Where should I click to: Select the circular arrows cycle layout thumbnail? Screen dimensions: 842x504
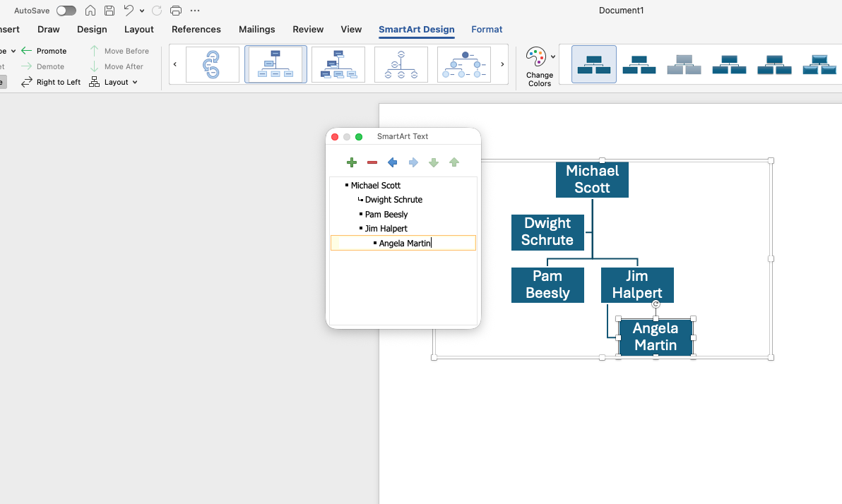click(x=213, y=64)
